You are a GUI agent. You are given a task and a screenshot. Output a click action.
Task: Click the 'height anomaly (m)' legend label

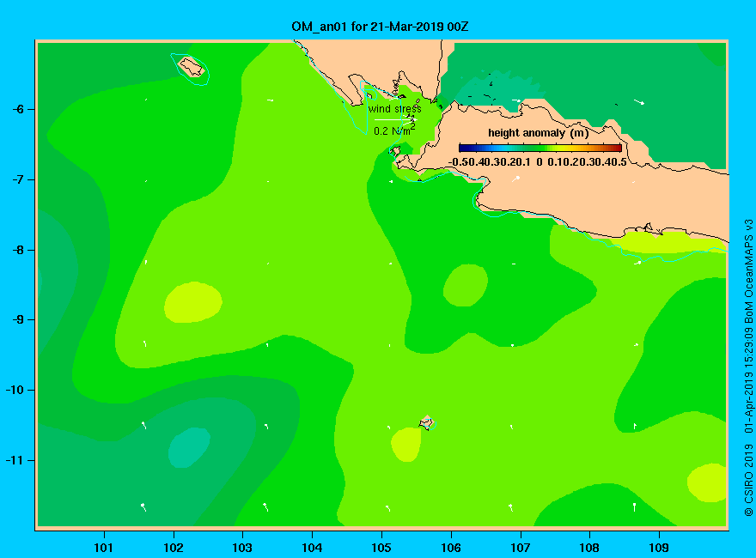[x=538, y=133]
